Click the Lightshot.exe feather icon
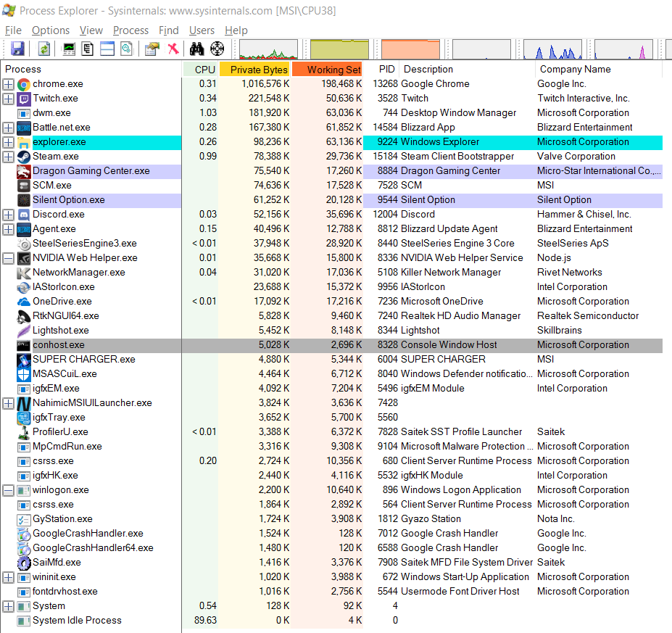The image size is (672, 633). pos(24,331)
